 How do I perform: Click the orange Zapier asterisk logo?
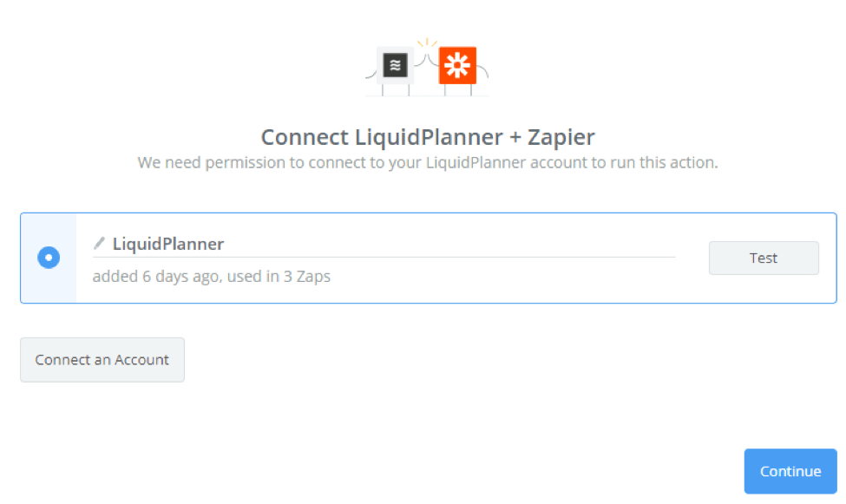coord(457,65)
